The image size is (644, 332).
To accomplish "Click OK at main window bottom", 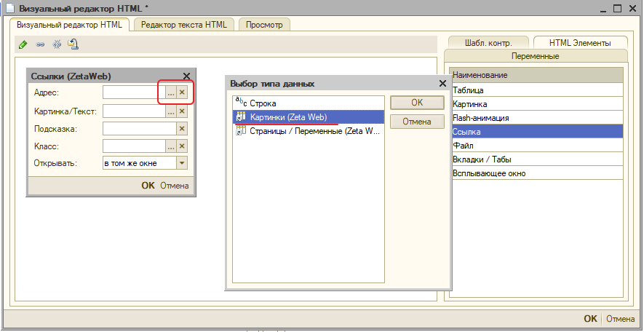I will click(x=590, y=319).
